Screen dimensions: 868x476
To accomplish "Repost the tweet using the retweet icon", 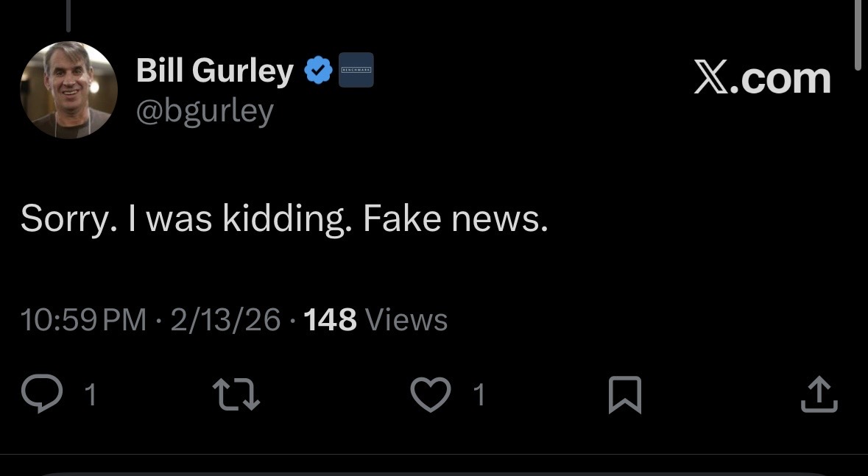I will (x=237, y=394).
